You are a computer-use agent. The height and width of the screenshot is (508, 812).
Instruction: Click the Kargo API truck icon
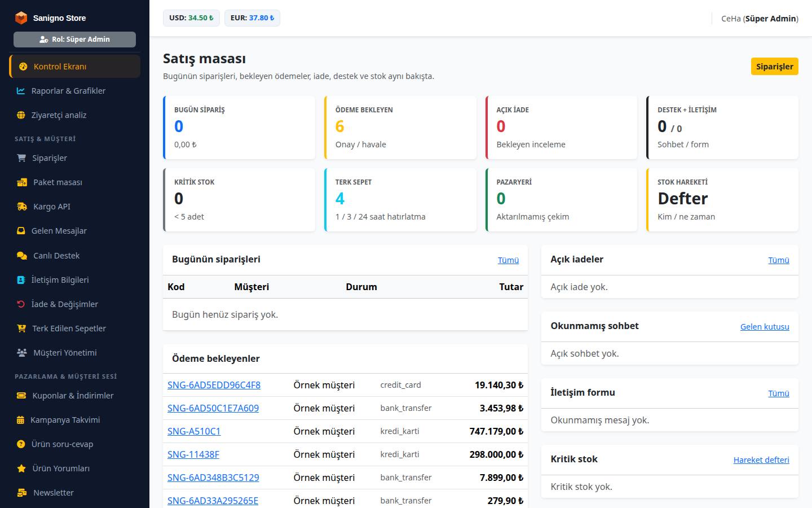coord(22,207)
